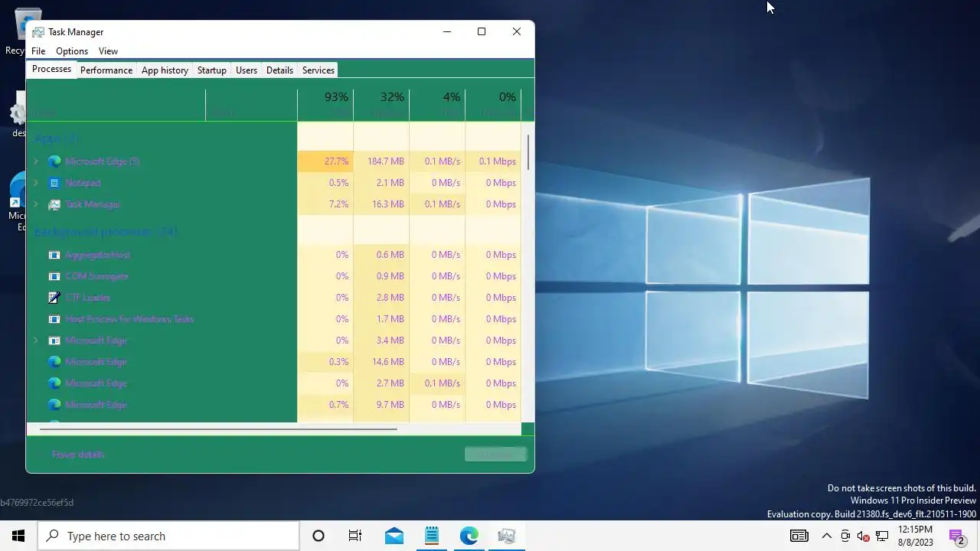Select the Task Manager row name in Apps
This screenshot has height=551, width=980.
[x=93, y=204]
